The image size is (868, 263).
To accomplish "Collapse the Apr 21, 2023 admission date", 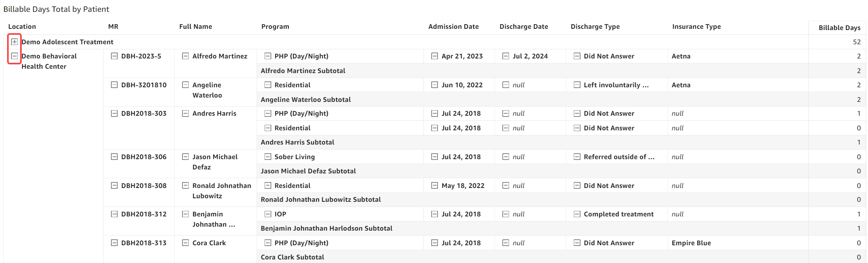I will pos(434,56).
